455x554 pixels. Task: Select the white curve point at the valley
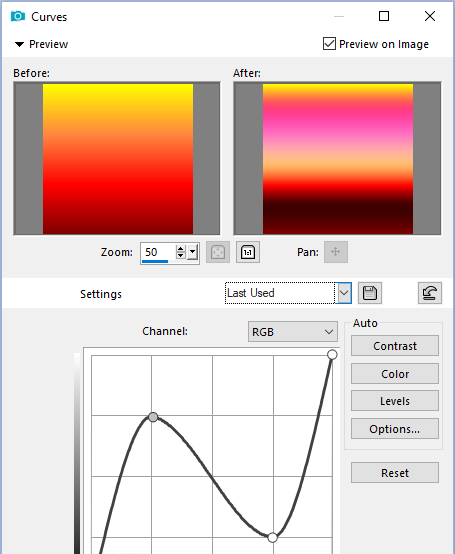pyautogui.click(x=272, y=538)
